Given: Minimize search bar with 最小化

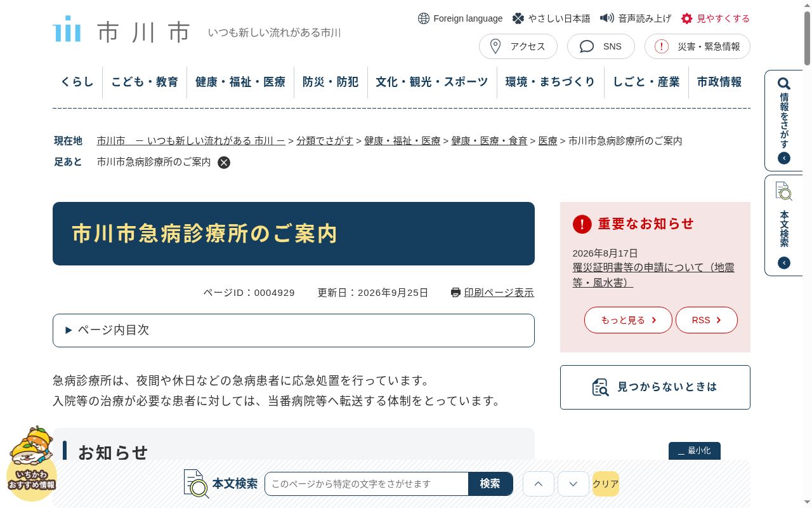Looking at the screenshot, I should click(695, 451).
